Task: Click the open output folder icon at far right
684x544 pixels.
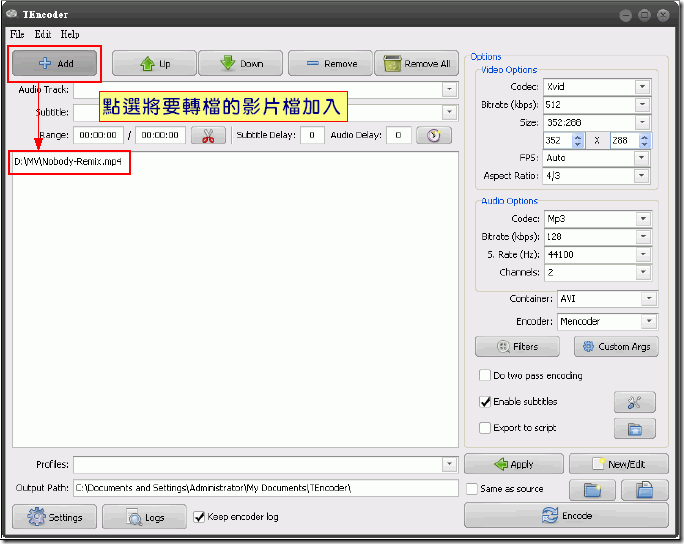Action: click(644, 489)
